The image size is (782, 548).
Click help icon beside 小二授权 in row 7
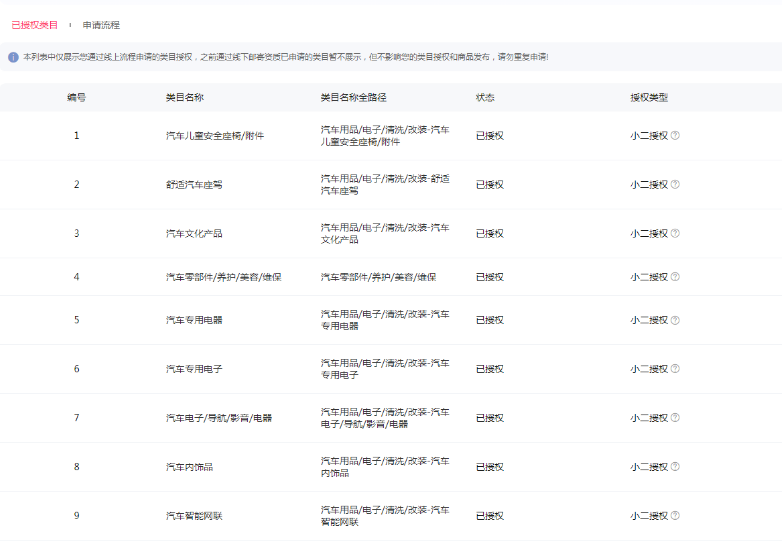tap(675, 418)
